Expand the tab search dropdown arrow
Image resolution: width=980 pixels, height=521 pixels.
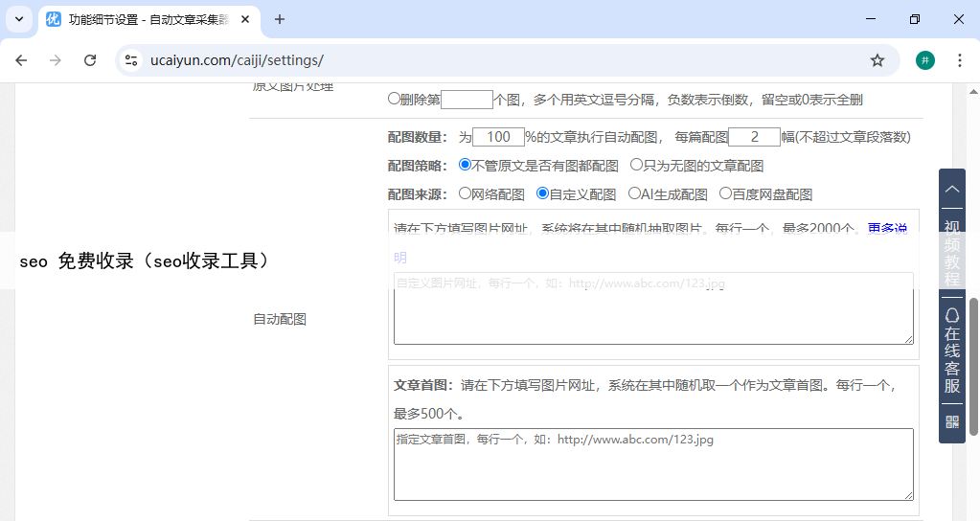point(18,19)
